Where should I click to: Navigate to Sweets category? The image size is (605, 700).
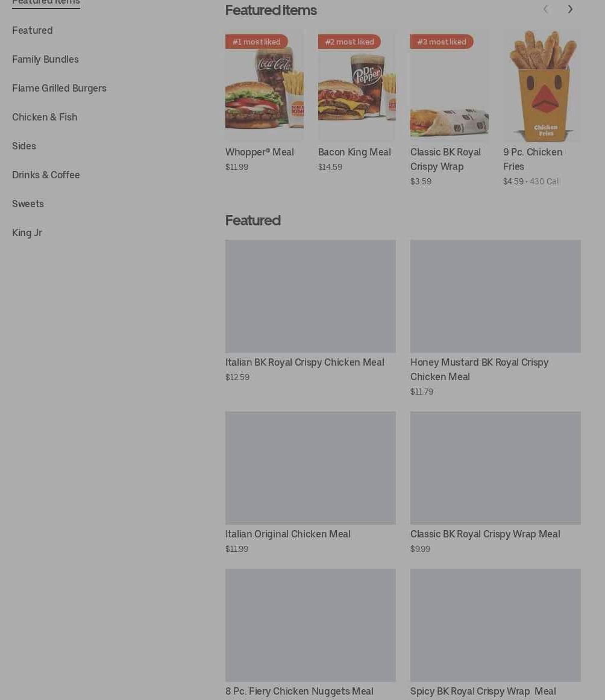(28, 204)
